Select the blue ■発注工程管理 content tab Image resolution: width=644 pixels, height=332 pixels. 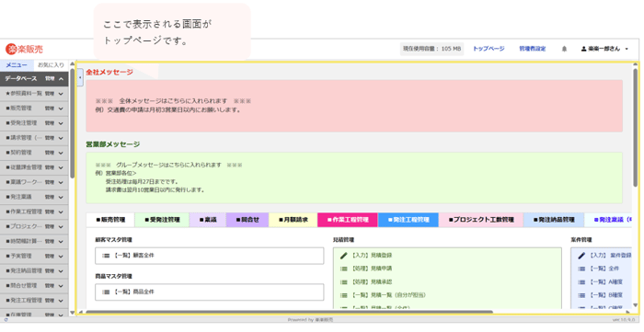pyautogui.click(x=408, y=220)
